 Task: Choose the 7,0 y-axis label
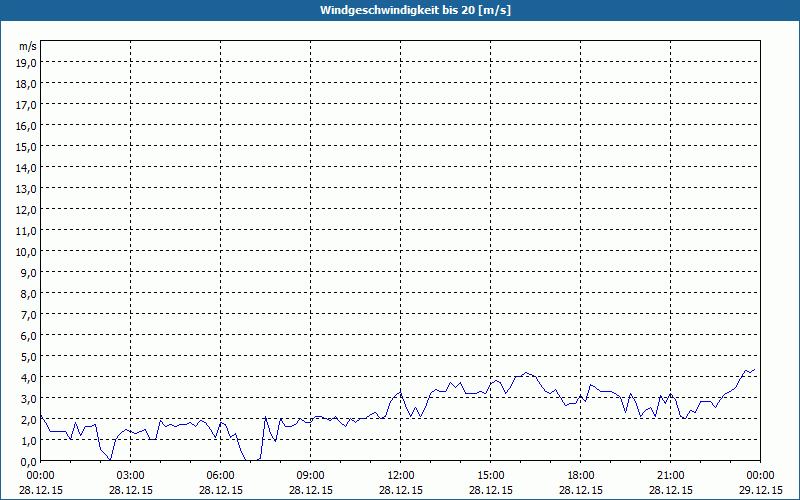(30, 315)
